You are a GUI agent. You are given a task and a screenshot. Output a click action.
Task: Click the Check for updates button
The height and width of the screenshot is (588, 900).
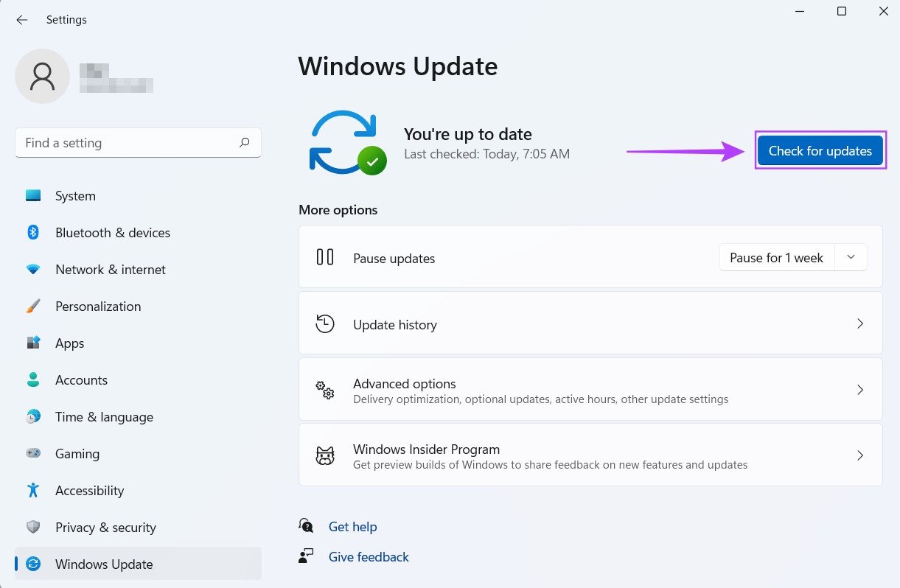[x=820, y=150]
